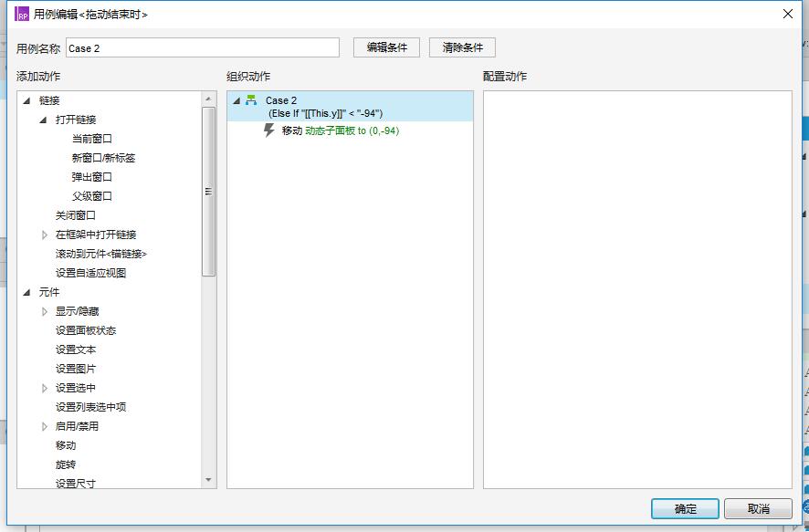
Task: Select the 移动 动态子面板 to (0,-94) action
Action: 341,130
